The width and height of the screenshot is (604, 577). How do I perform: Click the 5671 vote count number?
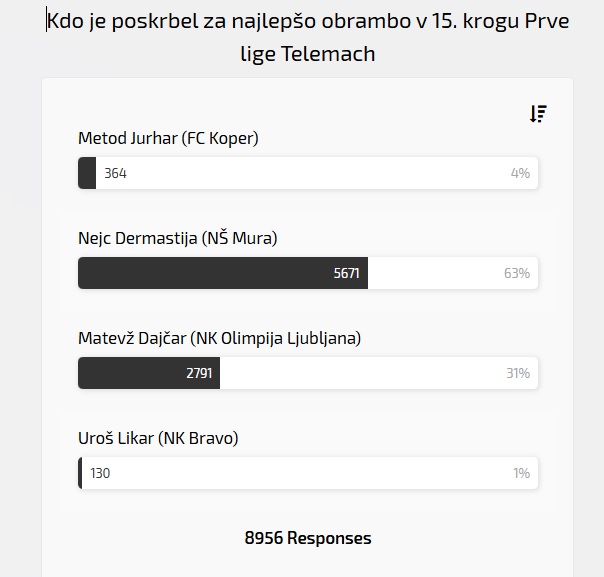(x=346, y=273)
